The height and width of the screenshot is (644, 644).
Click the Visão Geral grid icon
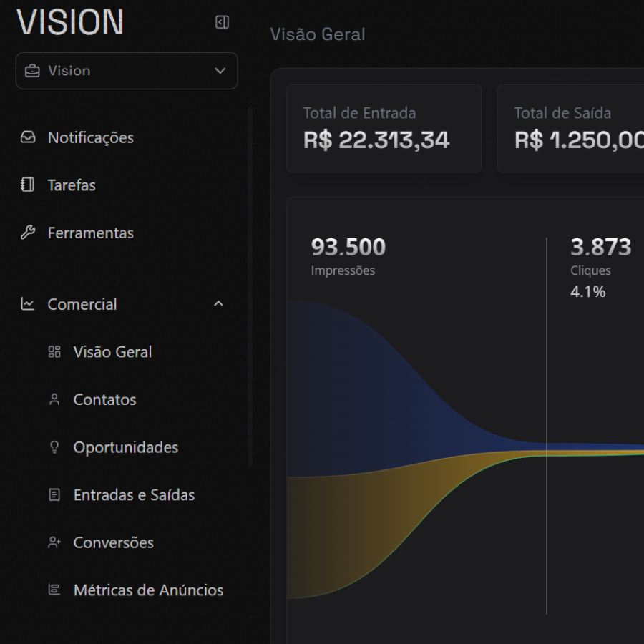coord(54,352)
